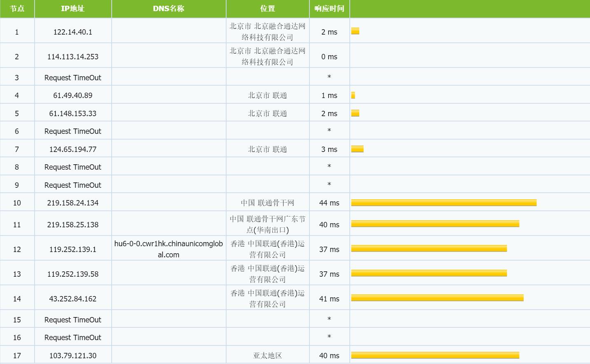The height and width of the screenshot is (364, 590).
Task: Click the DNS名称 column header
Action: (x=169, y=9)
